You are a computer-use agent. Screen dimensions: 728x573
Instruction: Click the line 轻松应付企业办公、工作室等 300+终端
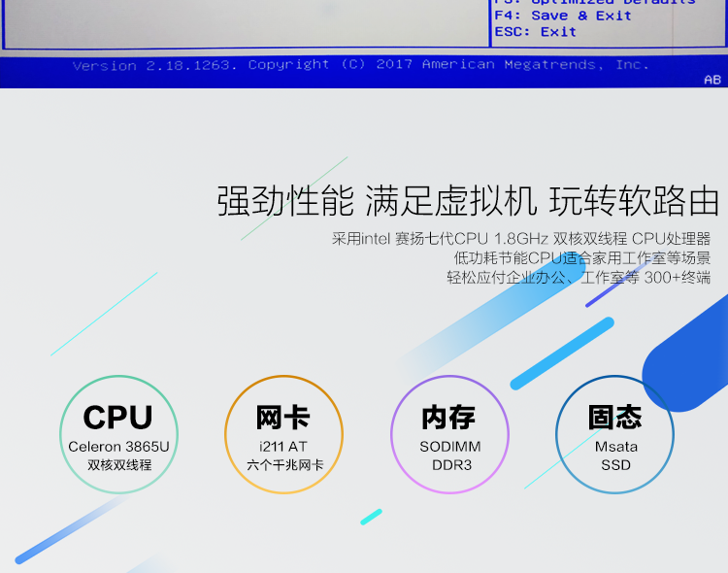click(x=579, y=278)
